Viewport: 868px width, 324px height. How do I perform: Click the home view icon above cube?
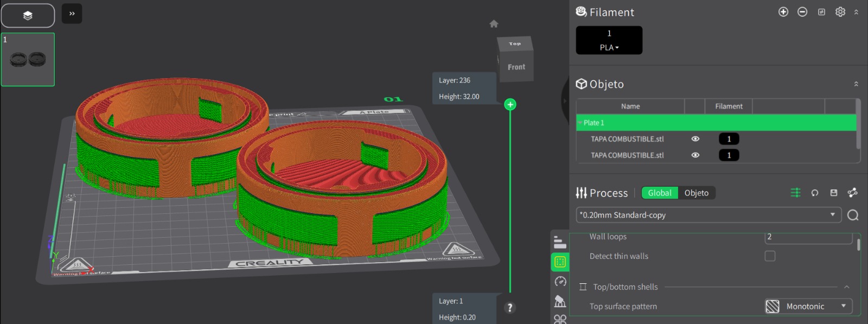[x=494, y=24]
